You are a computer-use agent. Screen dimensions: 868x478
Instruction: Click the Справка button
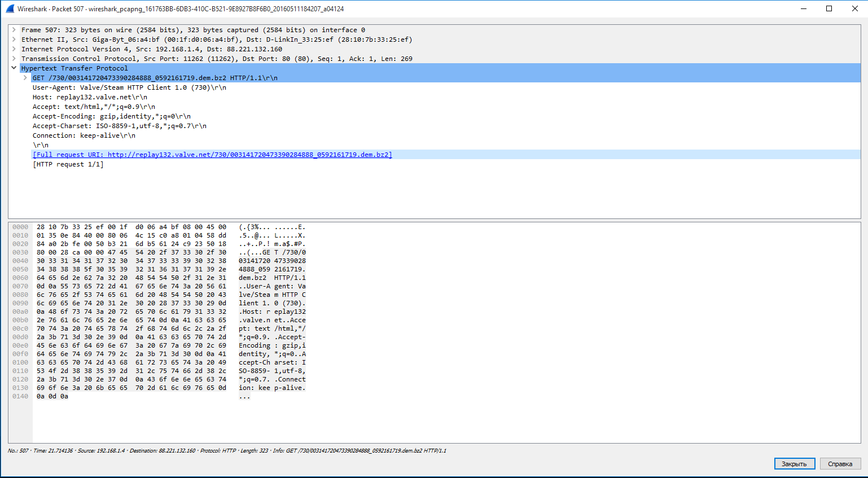click(x=840, y=463)
